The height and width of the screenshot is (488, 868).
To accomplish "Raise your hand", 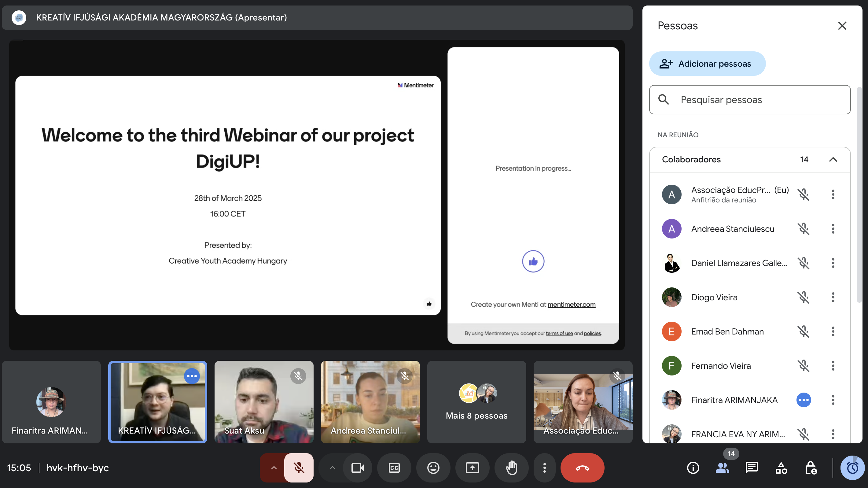I will 511,468.
